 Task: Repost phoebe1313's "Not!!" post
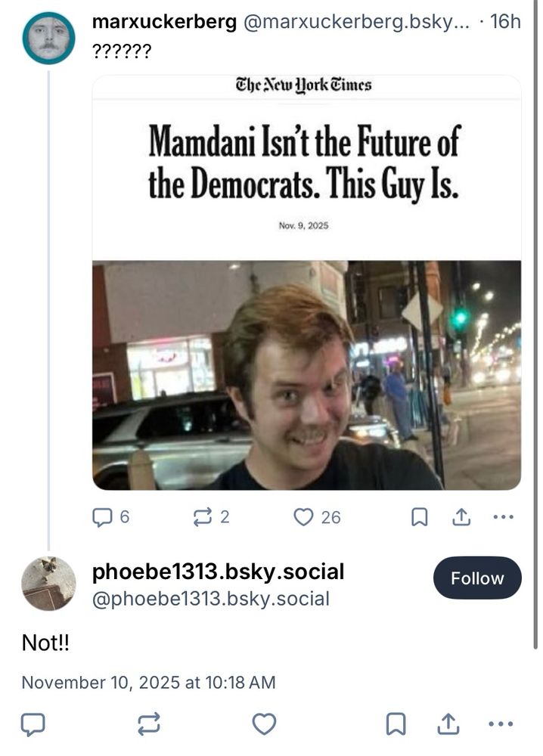click(x=147, y=725)
